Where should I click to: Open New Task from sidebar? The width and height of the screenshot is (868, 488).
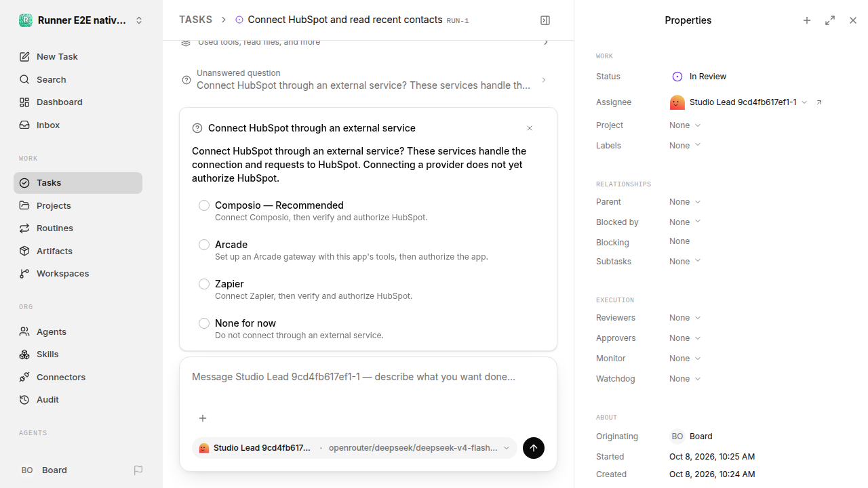point(78,57)
